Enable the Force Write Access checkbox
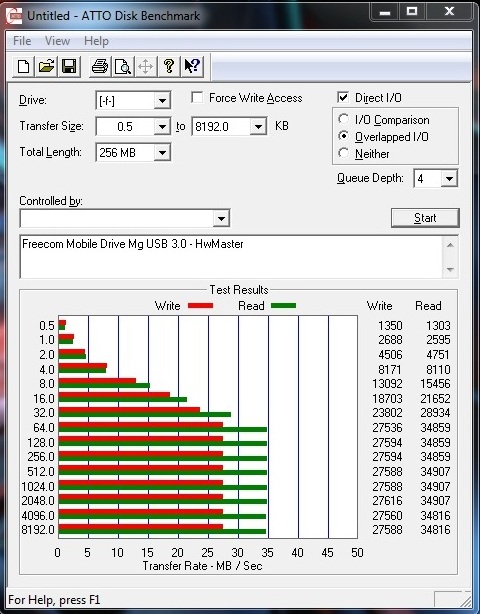The width and height of the screenshot is (480, 614). coord(197,97)
